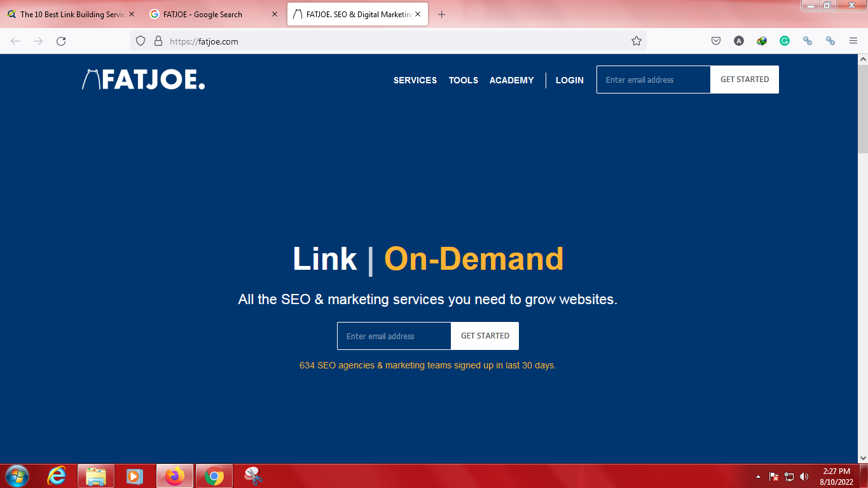
Task: Click the header GET STARTED button
Action: [745, 80]
